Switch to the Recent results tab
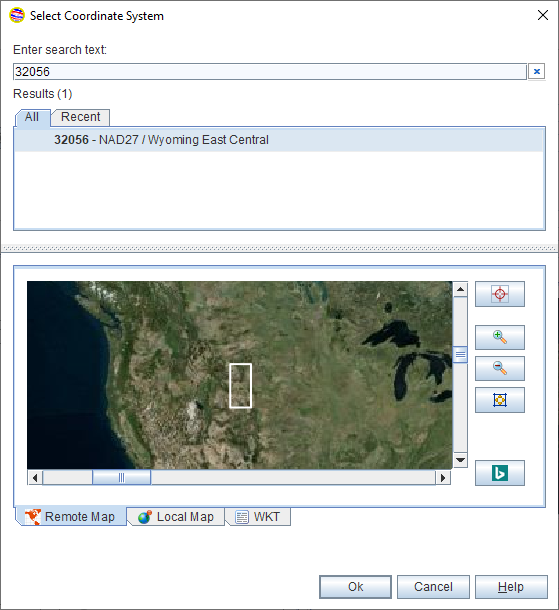Screen dimensions: 559x610 tap(81, 117)
